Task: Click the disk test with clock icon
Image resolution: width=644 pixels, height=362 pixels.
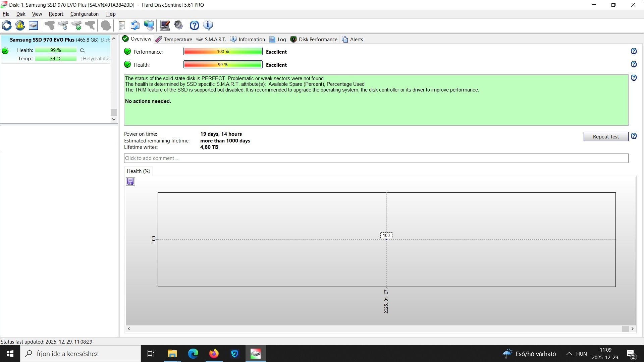Action: pos(63,25)
